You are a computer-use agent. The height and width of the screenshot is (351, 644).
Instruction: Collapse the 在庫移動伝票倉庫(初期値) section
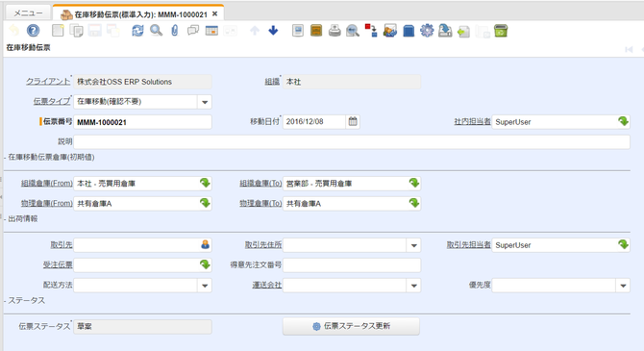(x=49, y=157)
